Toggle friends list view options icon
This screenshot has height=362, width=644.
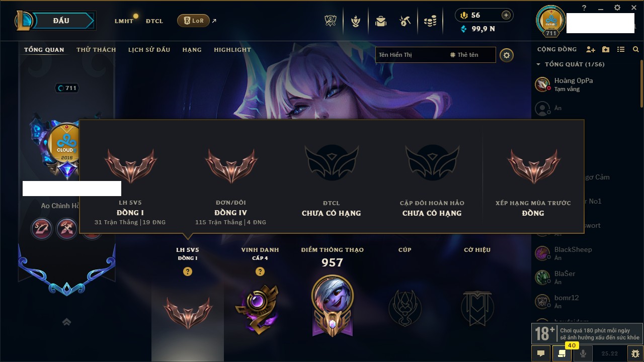coord(621,49)
